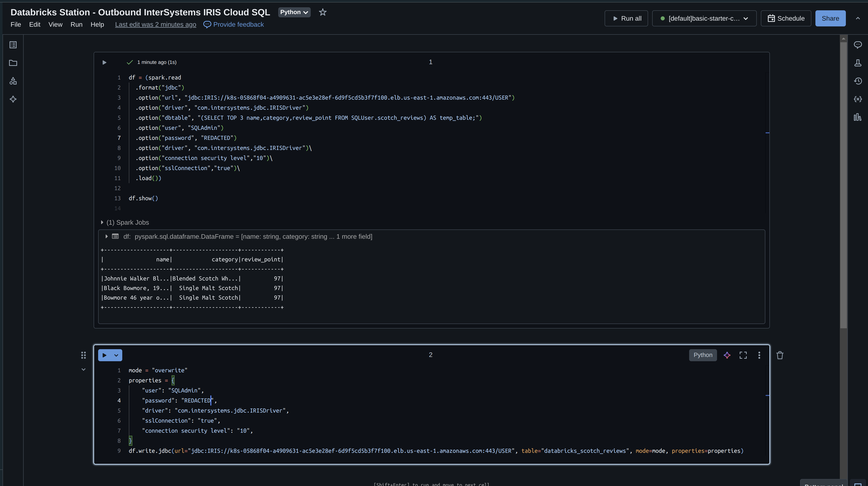Open the workspace folder browser icon
This screenshot has width=868, height=486.
[13, 63]
